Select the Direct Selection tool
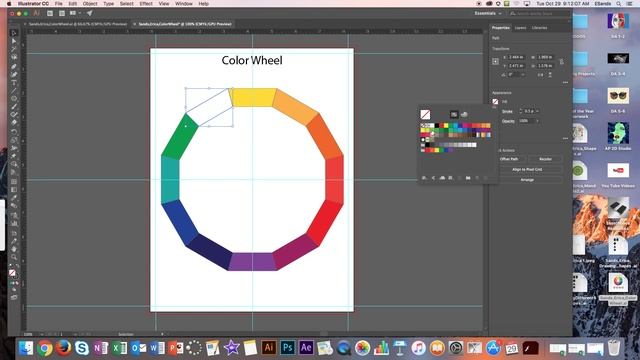 click(x=14, y=41)
